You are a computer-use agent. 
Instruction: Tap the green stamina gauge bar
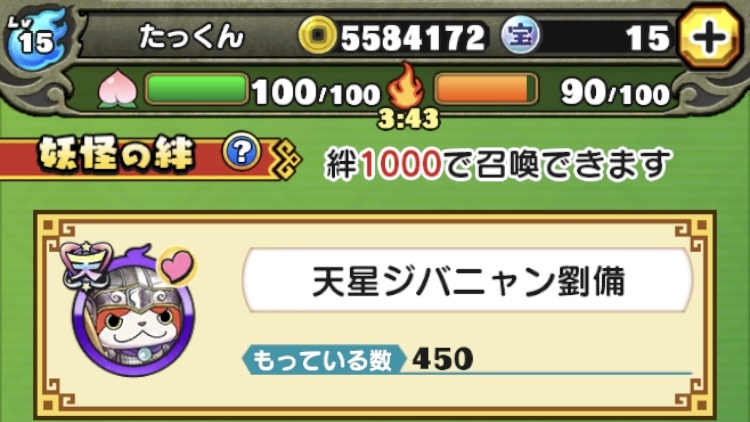197,89
